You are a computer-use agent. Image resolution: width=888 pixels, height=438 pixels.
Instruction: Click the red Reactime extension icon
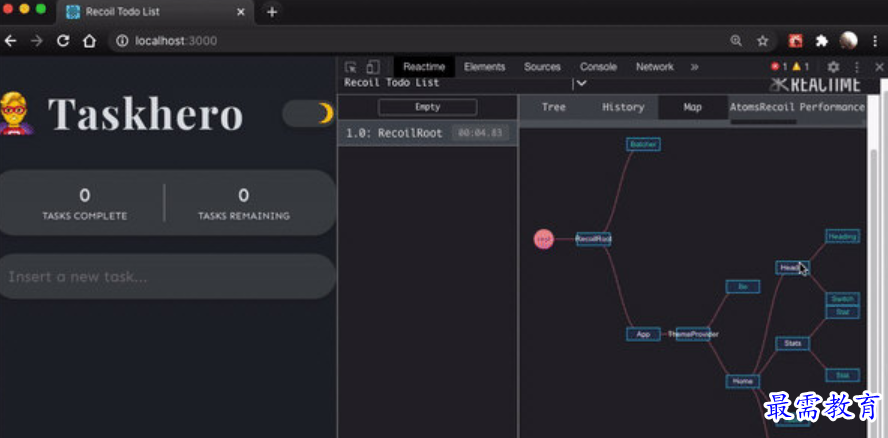796,41
